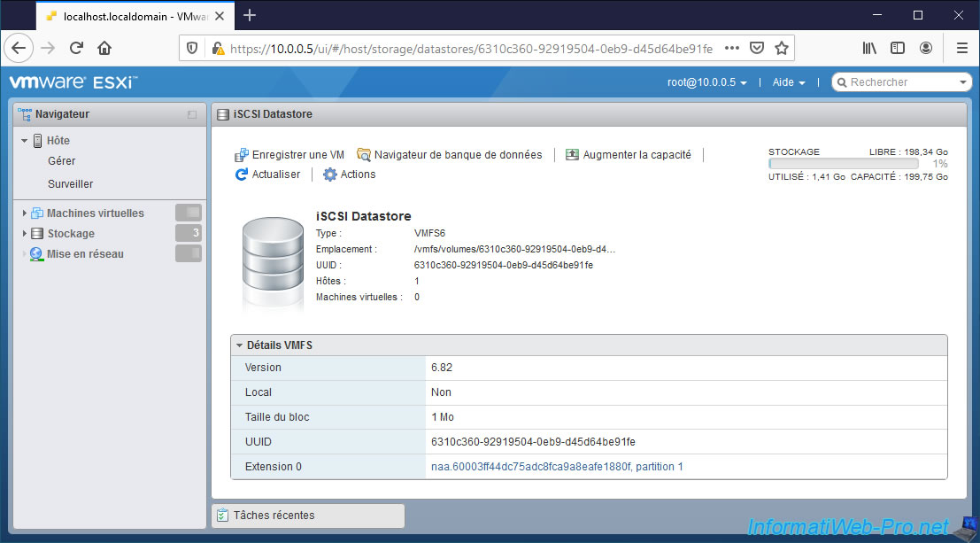Open a new browser tab
980x543 pixels.
coord(250,16)
